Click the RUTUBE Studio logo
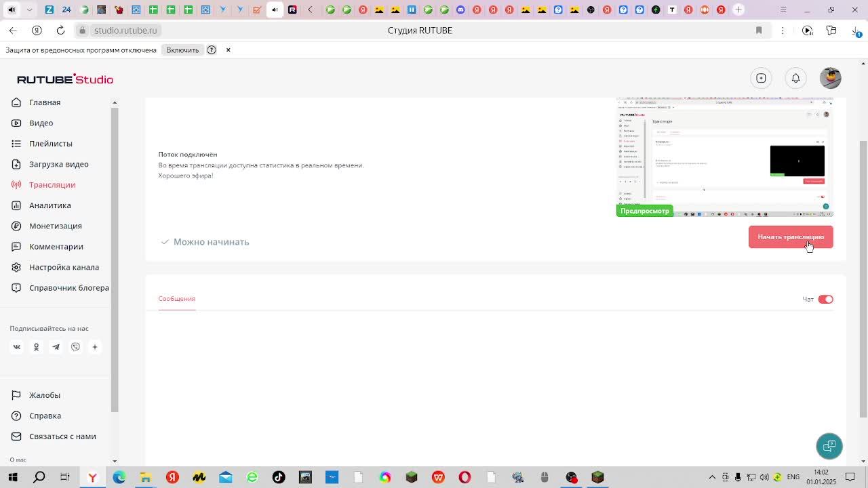This screenshot has height=488, width=868. (65, 79)
